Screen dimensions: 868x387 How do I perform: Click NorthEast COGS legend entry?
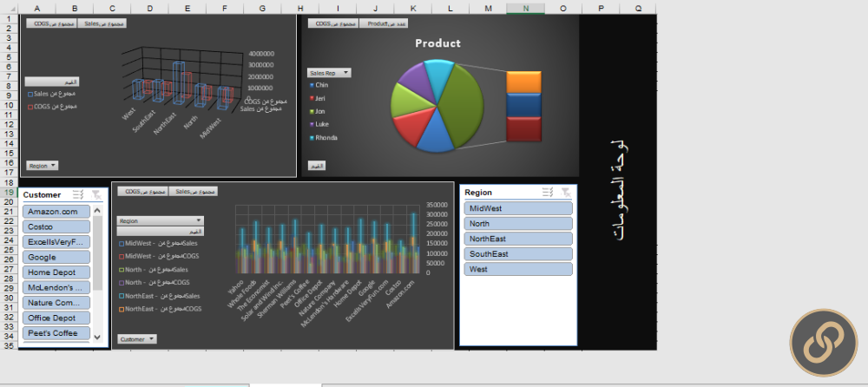click(x=161, y=309)
